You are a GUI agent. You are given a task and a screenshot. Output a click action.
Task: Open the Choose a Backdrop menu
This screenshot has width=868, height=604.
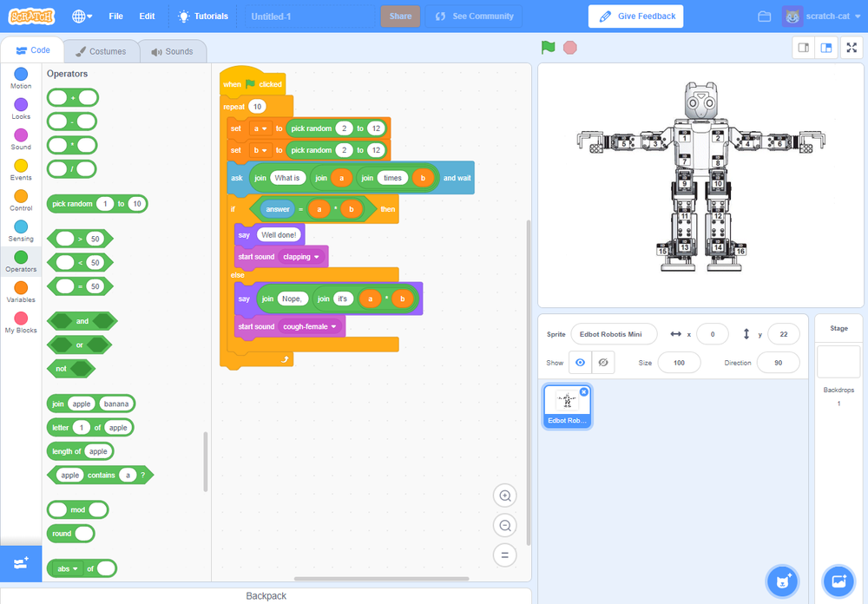[x=838, y=581]
